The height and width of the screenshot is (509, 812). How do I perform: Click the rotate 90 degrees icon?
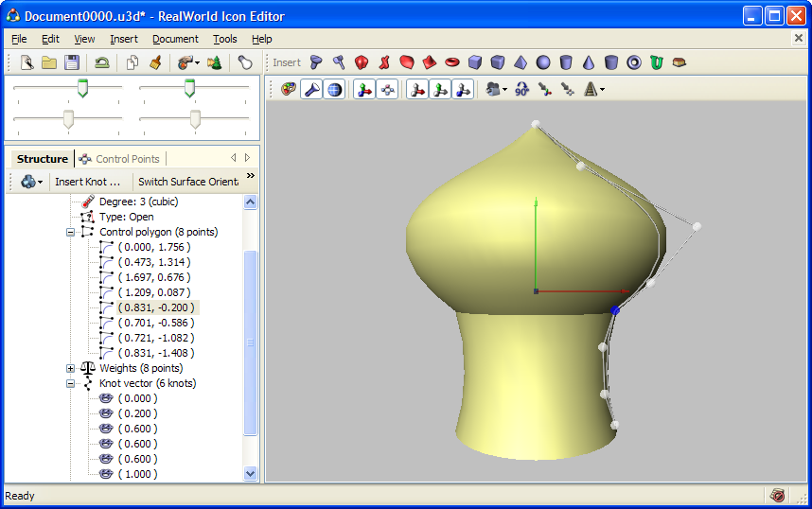coord(521,90)
